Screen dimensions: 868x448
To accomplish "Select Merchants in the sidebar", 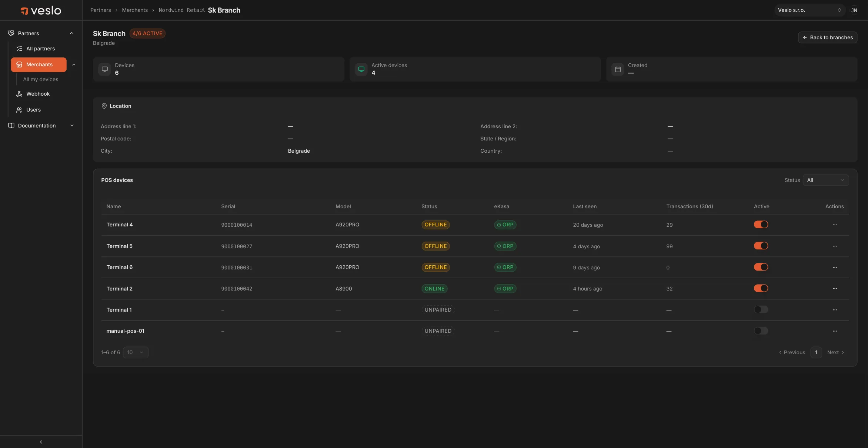I will click(x=39, y=64).
